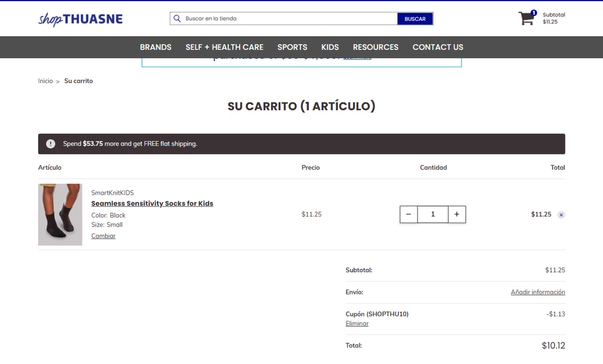This screenshot has width=603, height=364.
Task: Click the SmartKnitKIDS brand text
Action: coord(113,193)
